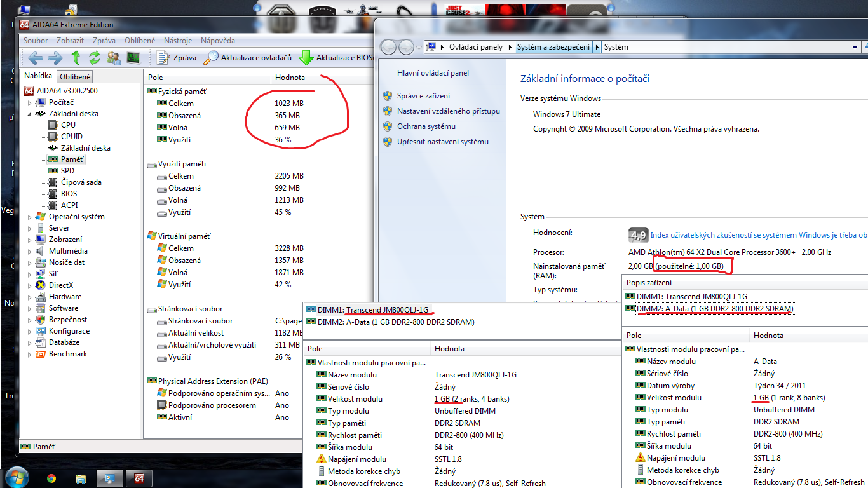868x488 pixels.
Task: Collapse the top-level Základní deska tree node
Action: click(29, 114)
